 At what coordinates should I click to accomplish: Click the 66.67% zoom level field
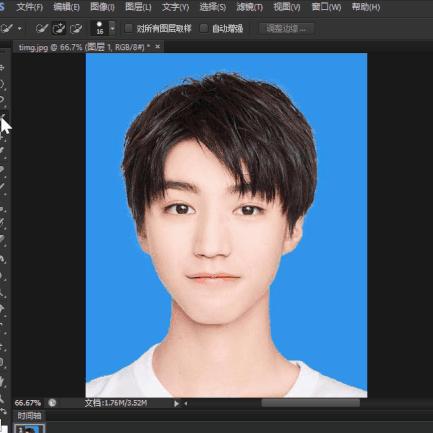click(x=27, y=403)
